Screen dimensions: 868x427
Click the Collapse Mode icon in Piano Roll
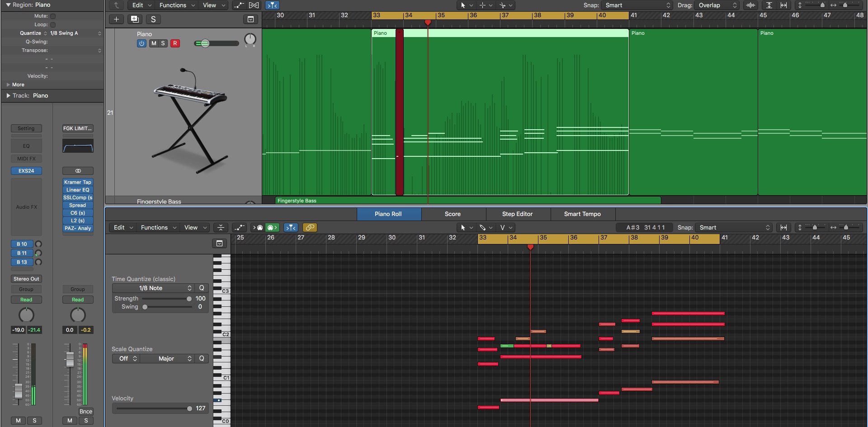coord(221,227)
